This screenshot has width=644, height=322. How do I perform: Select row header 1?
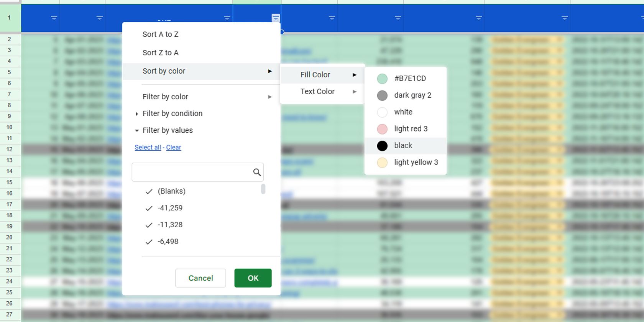10,18
